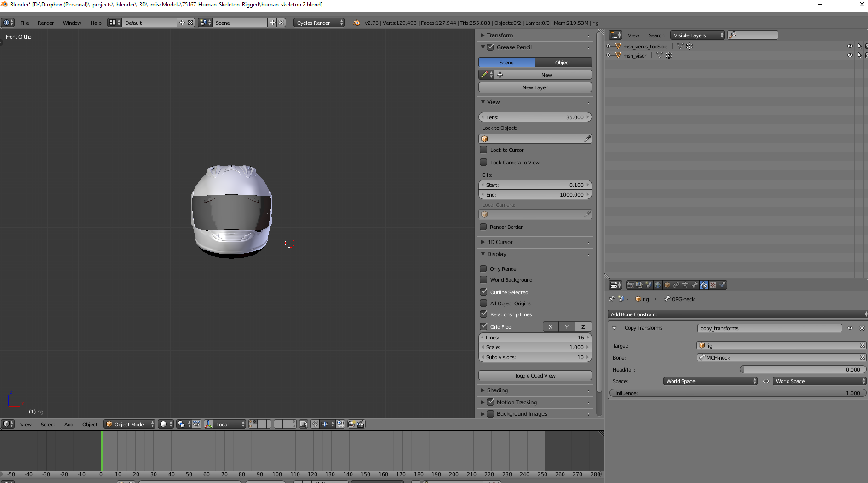This screenshot has width=868, height=483.
Task: Switch Grease Pencil source to Object
Action: pos(563,62)
